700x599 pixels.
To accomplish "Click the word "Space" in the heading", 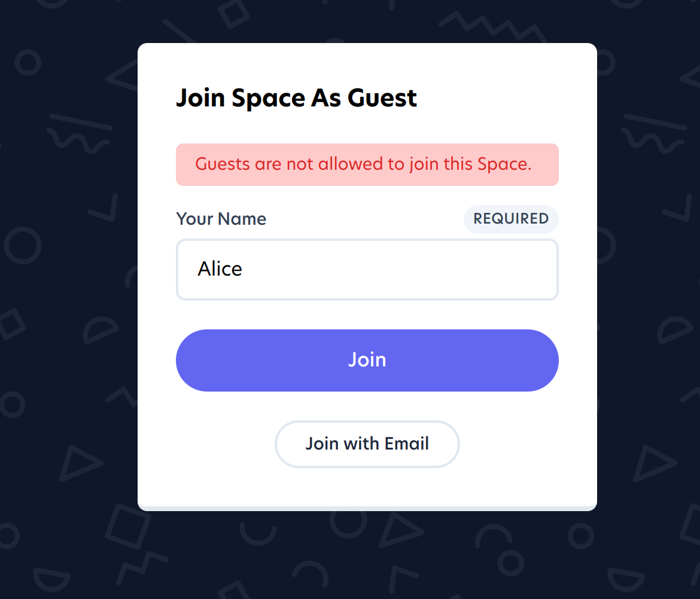I will point(268,98).
